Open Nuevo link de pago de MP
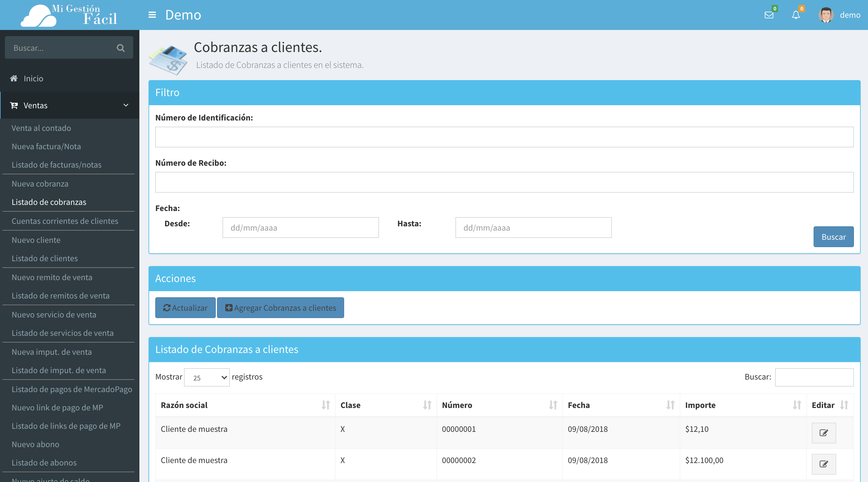868x482 pixels. 57,407
